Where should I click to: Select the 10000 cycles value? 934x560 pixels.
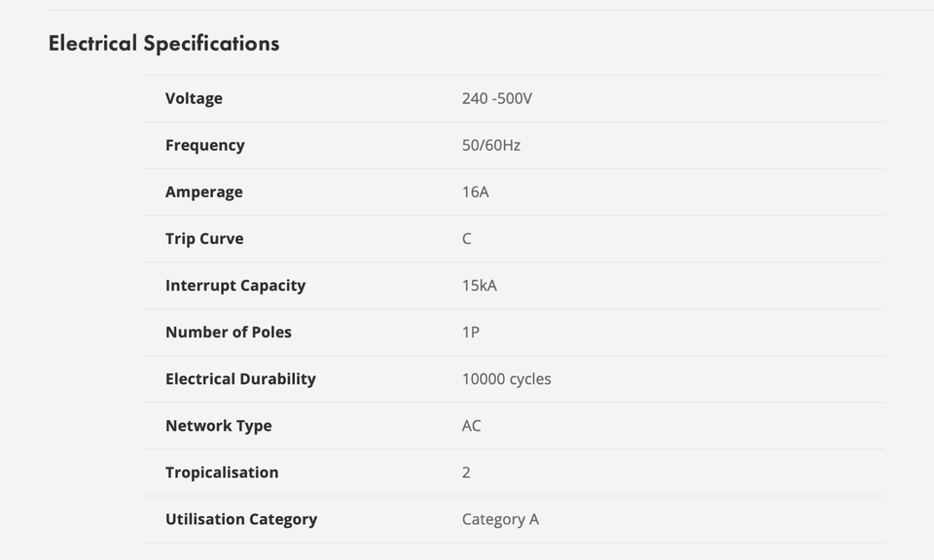coord(506,378)
